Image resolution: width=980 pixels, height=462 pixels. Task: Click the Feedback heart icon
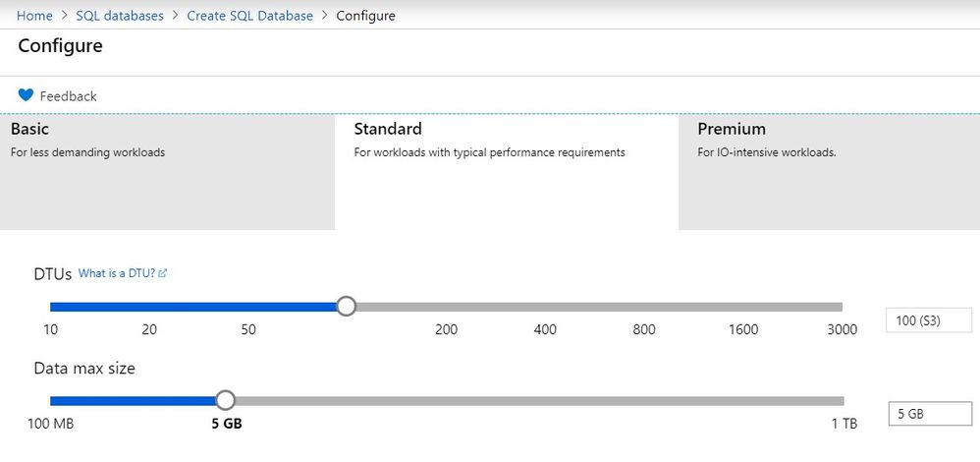(27, 95)
